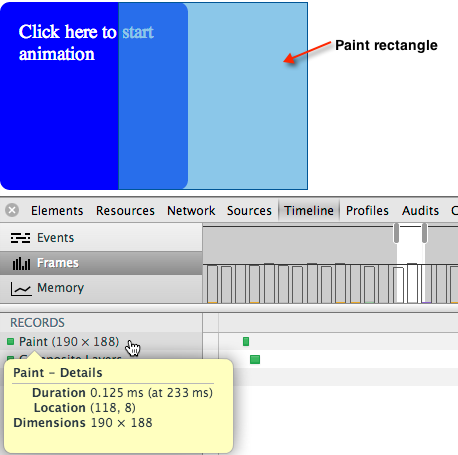This screenshot has height=455, width=458.
Task: Click the left overview window slider handle
Action: pos(396,233)
